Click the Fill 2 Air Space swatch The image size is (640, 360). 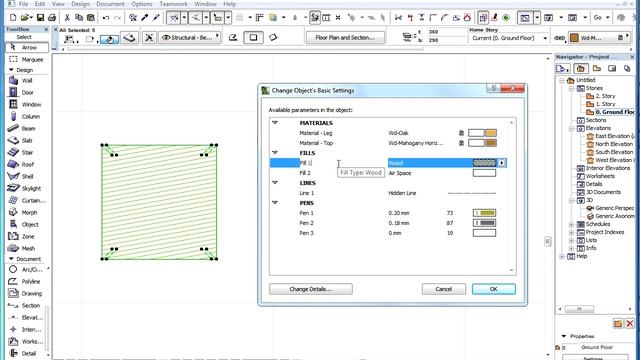(484, 173)
